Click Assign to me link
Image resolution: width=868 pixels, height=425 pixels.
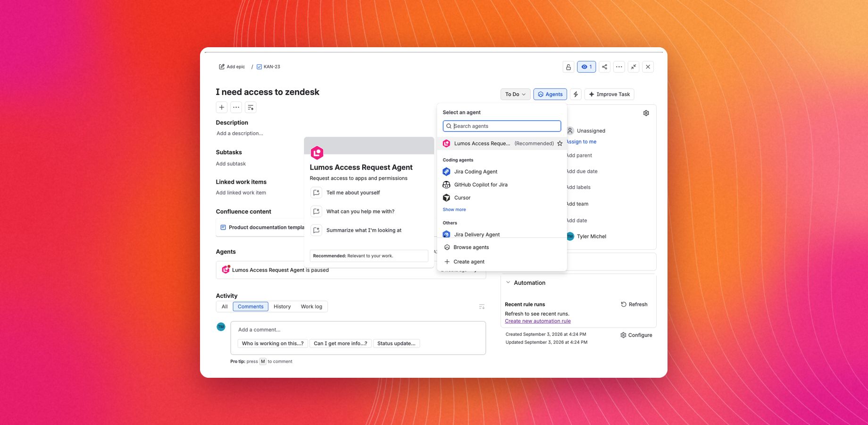[x=581, y=142]
